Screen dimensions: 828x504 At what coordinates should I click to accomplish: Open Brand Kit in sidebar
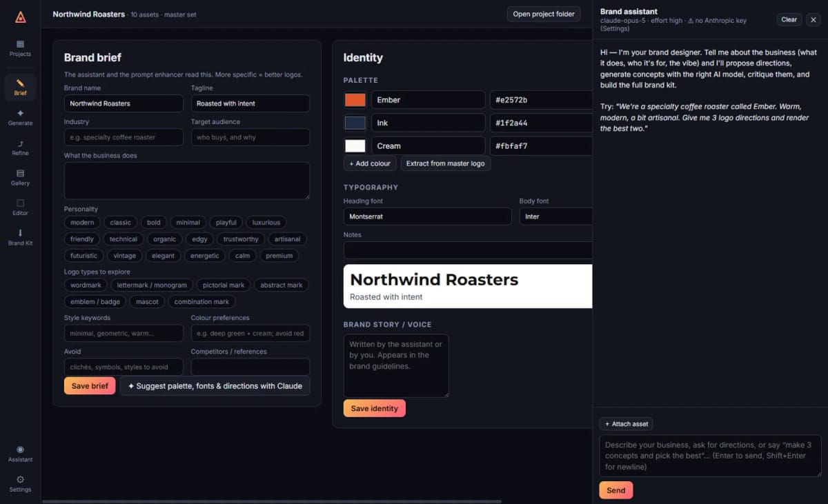pyautogui.click(x=20, y=238)
